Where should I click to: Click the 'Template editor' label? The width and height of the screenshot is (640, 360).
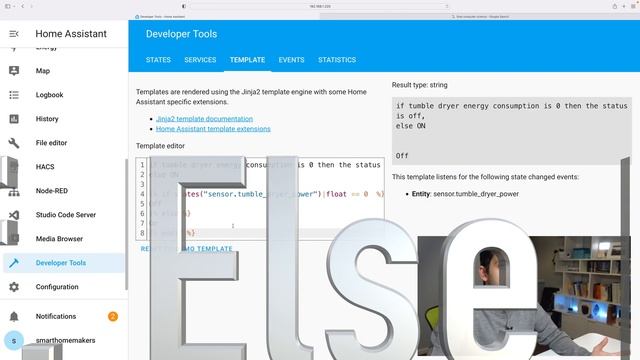point(160,146)
